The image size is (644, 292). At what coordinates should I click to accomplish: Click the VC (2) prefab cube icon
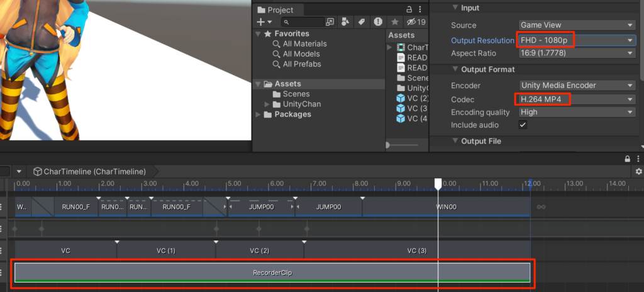click(401, 98)
